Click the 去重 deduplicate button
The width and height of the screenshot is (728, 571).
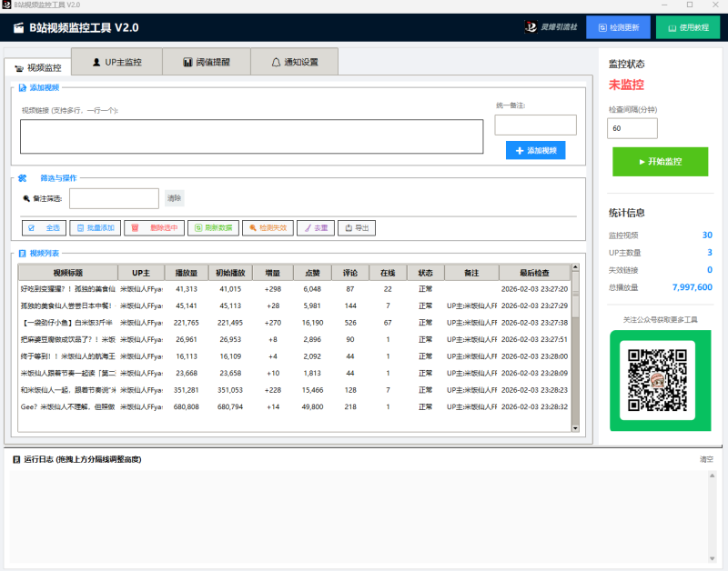pyautogui.click(x=315, y=228)
